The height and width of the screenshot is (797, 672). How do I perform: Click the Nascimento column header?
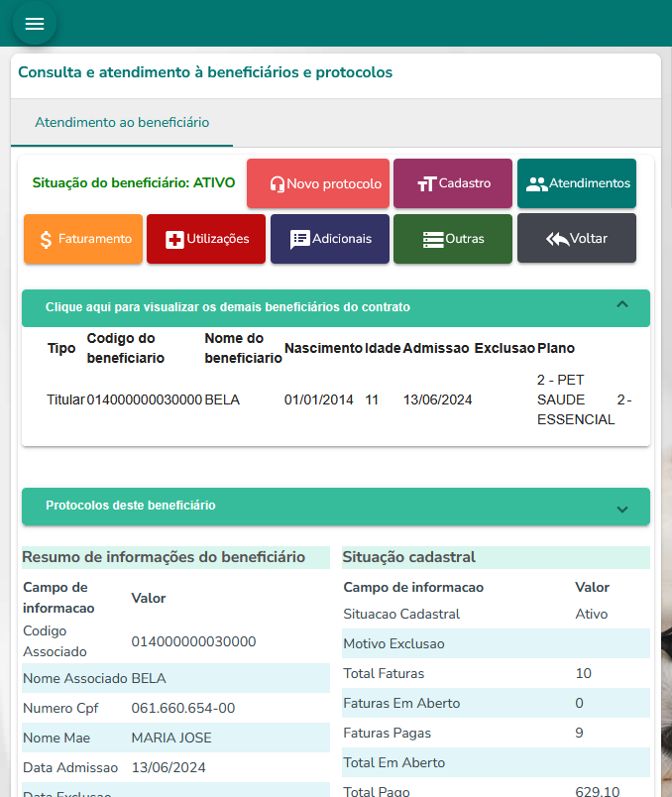pos(323,349)
